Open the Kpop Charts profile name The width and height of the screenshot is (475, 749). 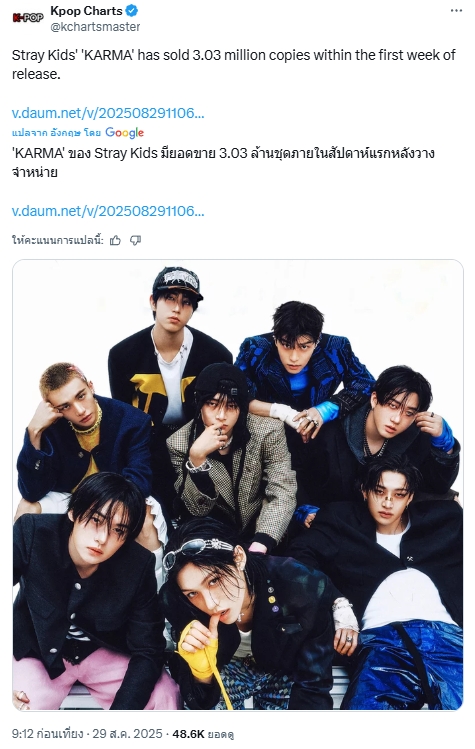(86, 11)
